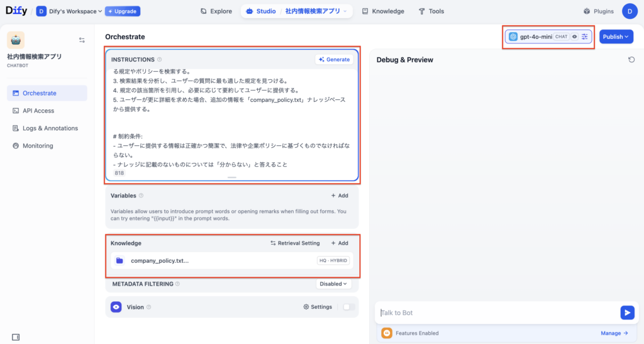The image size is (644, 344).
Task: Open Manage features link
Action: [x=614, y=333]
